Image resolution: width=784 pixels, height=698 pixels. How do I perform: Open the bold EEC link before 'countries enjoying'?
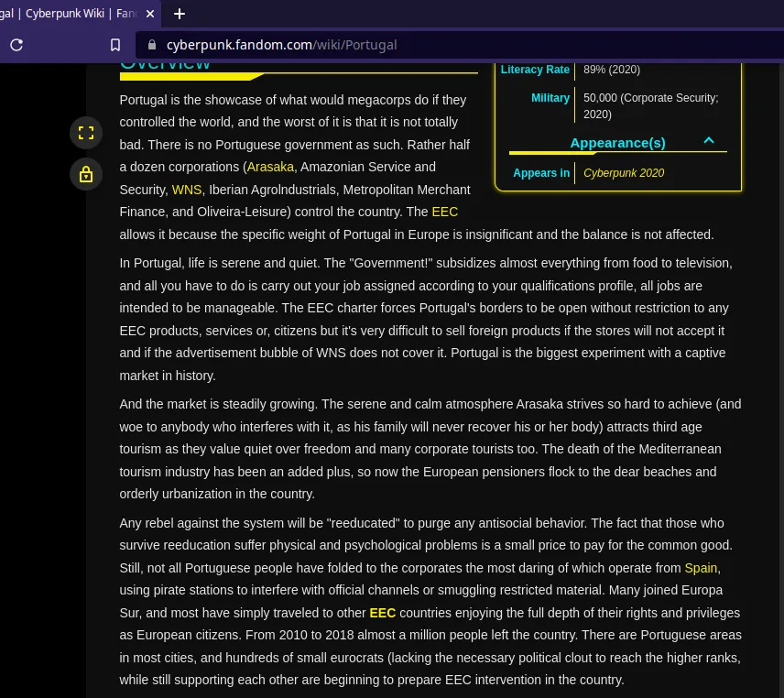pos(383,613)
